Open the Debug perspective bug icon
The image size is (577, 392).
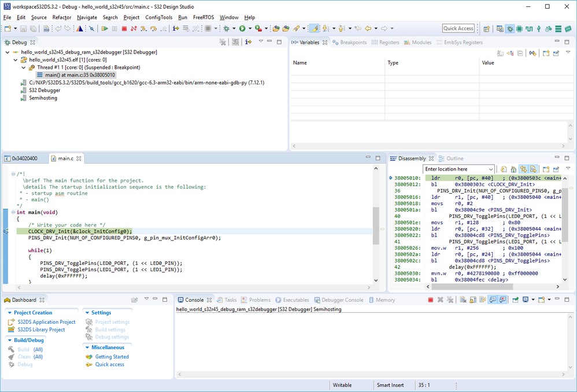(x=511, y=28)
